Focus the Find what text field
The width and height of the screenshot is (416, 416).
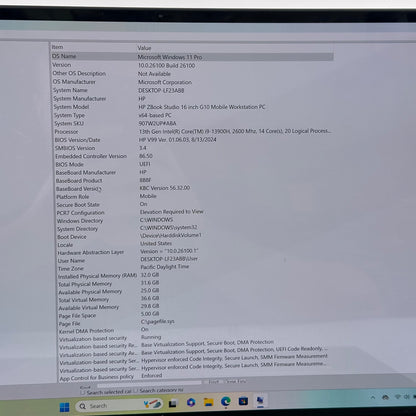[149, 384]
